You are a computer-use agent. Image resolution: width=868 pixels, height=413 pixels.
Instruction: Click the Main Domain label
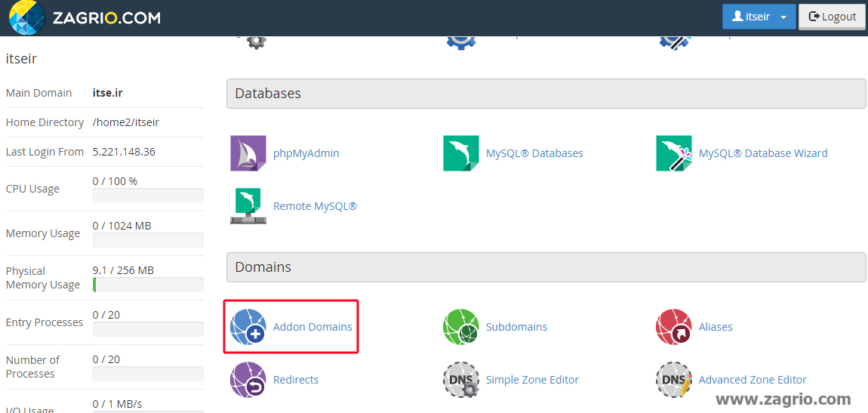point(38,92)
